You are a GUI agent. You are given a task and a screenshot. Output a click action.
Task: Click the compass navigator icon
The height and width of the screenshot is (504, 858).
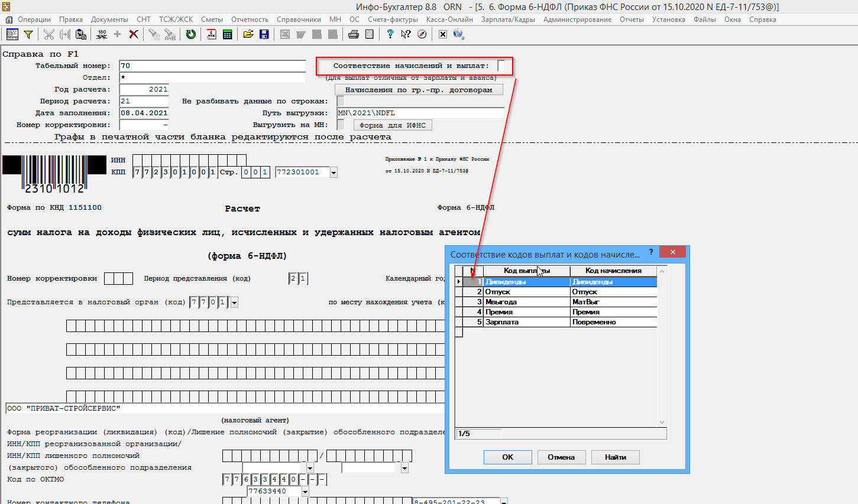tap(422, 34)
